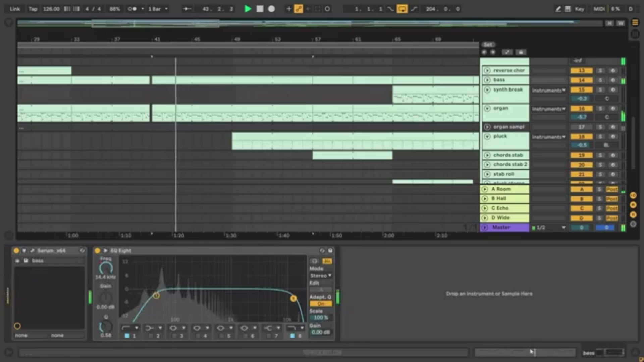This screenshot has width=644, height=362.
Task: Toggle Post button on C Echo return
Action: click(612, 208)
